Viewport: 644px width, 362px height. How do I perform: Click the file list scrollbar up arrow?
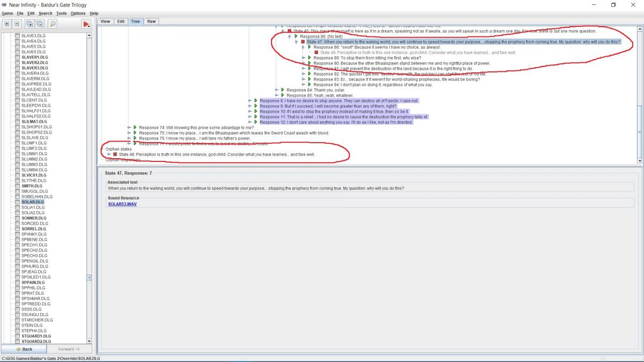point(89,35)
